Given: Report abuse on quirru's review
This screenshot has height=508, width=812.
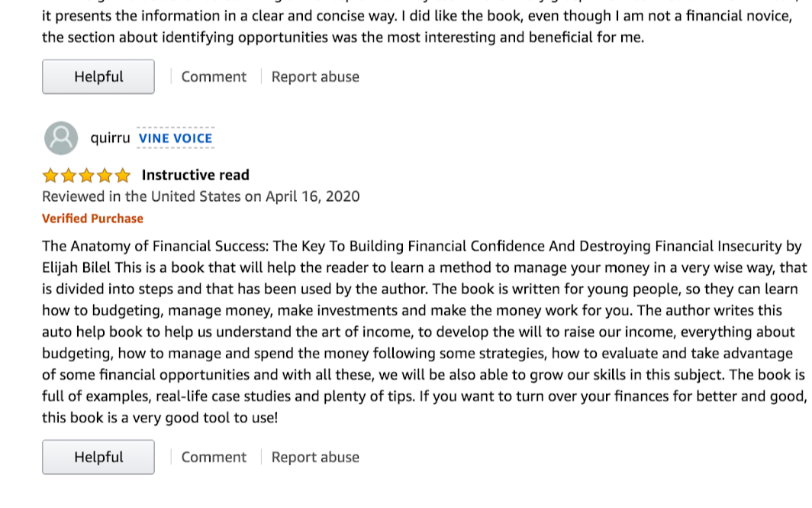Looking at the screenshot, I should [315, 457].
